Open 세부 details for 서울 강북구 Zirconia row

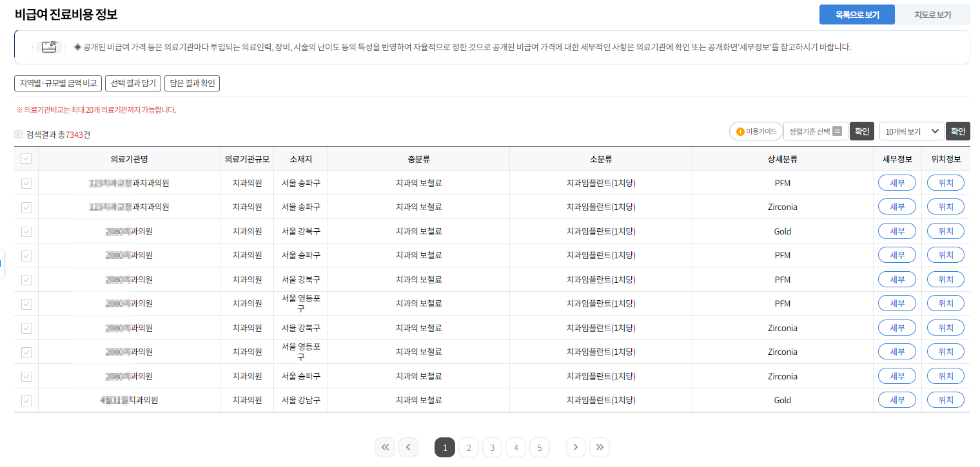click(x=897, y=328)
